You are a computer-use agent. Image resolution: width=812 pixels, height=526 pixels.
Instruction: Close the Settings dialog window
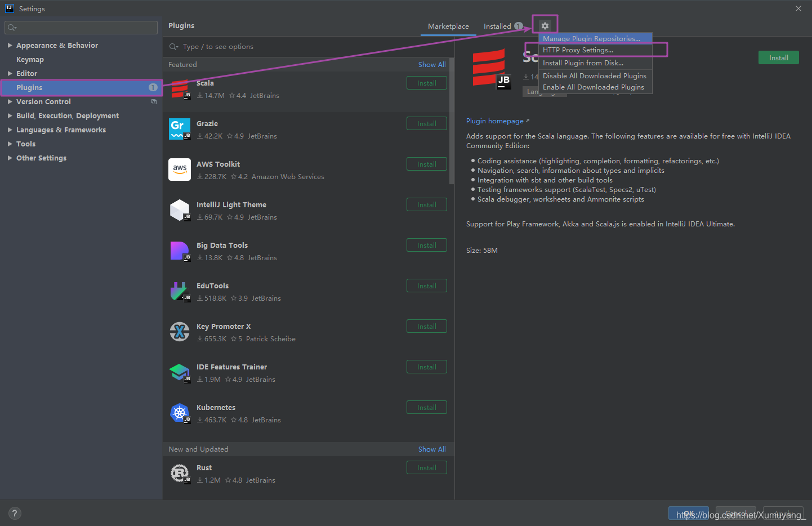click(x=798, y=8)
